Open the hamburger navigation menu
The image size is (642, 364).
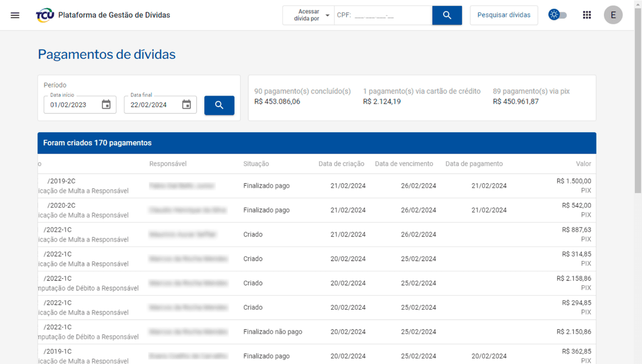(15, 15)
